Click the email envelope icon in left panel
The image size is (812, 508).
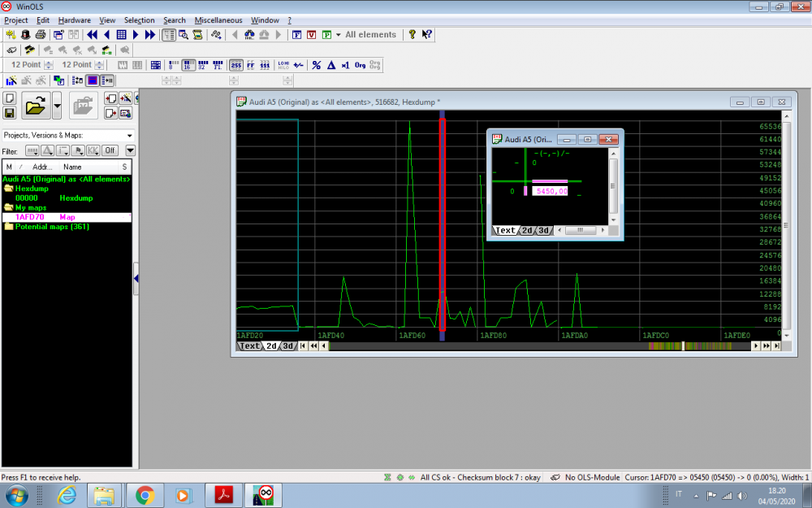125,112
